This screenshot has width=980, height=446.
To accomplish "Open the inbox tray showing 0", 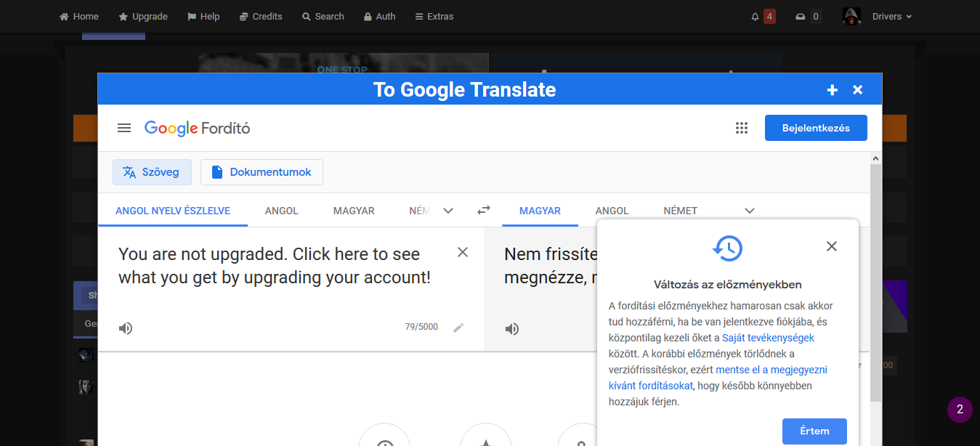I will tap(809, 16).
